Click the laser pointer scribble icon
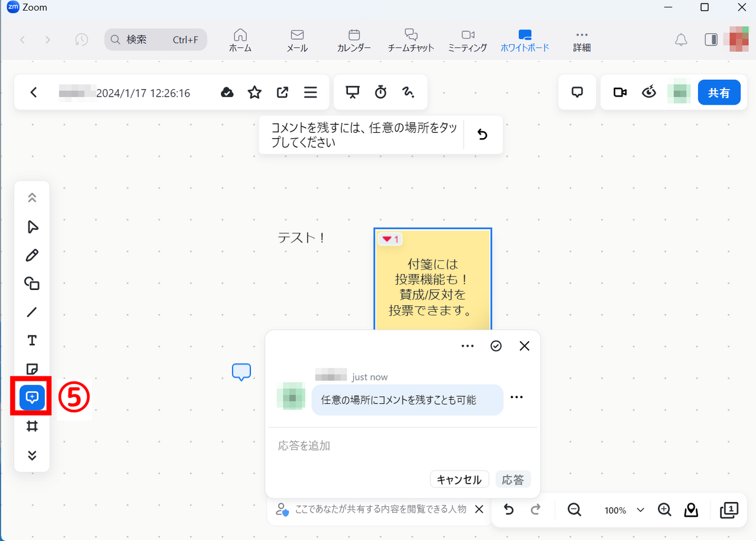Screen dimensions: 756x541 coord(409,93)
